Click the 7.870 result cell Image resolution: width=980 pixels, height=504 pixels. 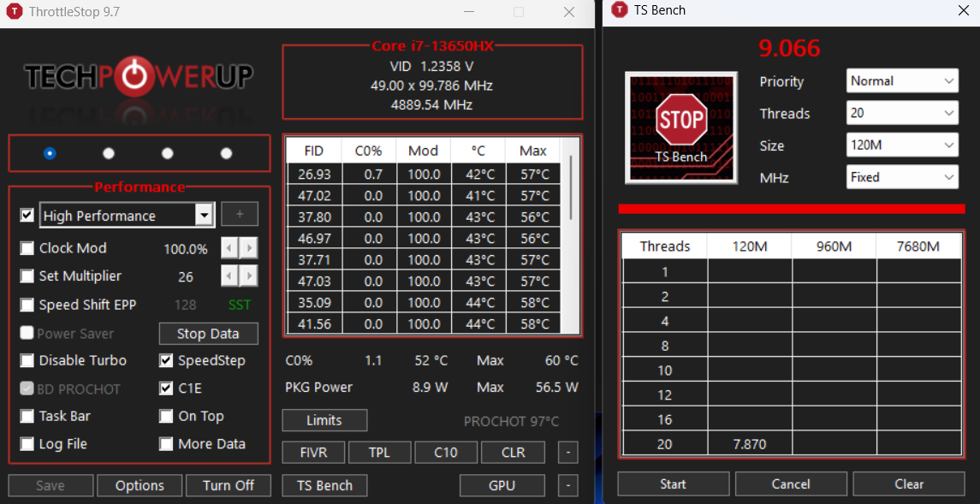click(750, 445)
